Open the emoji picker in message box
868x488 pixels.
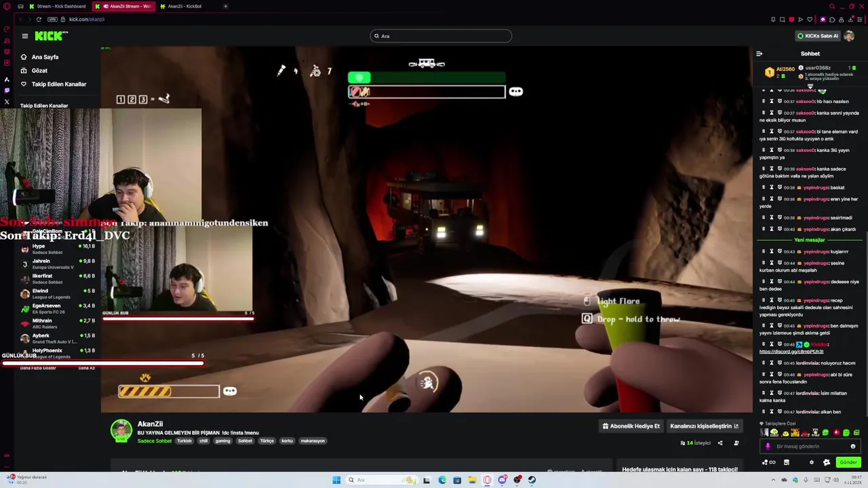coord(853,447)
